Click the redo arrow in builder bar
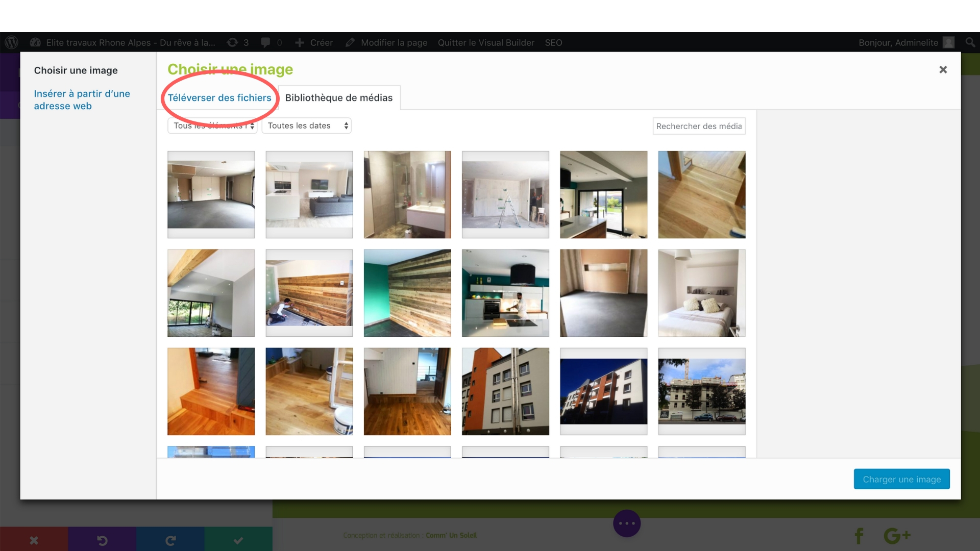This screenshot has width=980, height=551. pyautogui.click(x=170, y=540)
